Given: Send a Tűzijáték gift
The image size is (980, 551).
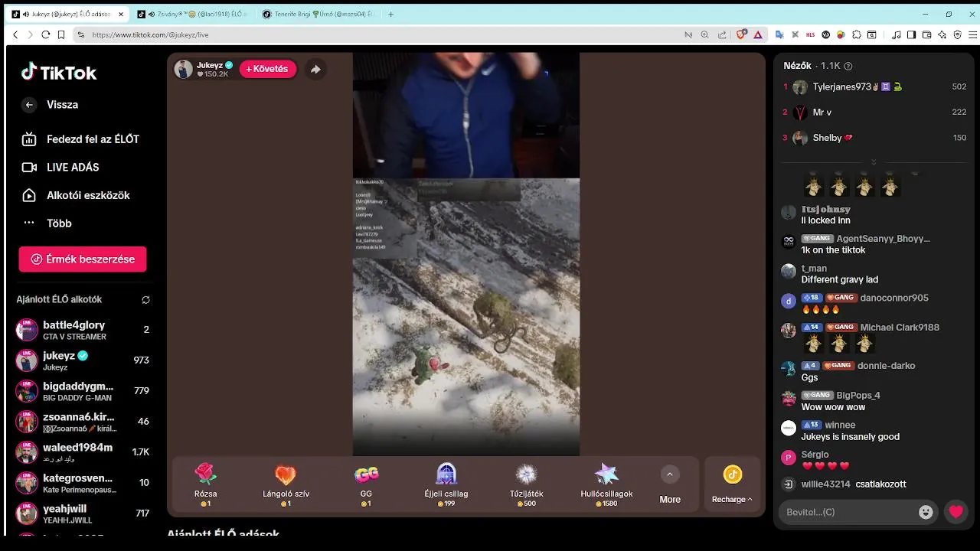Looking at the screenshot, I should pos(527,485).
